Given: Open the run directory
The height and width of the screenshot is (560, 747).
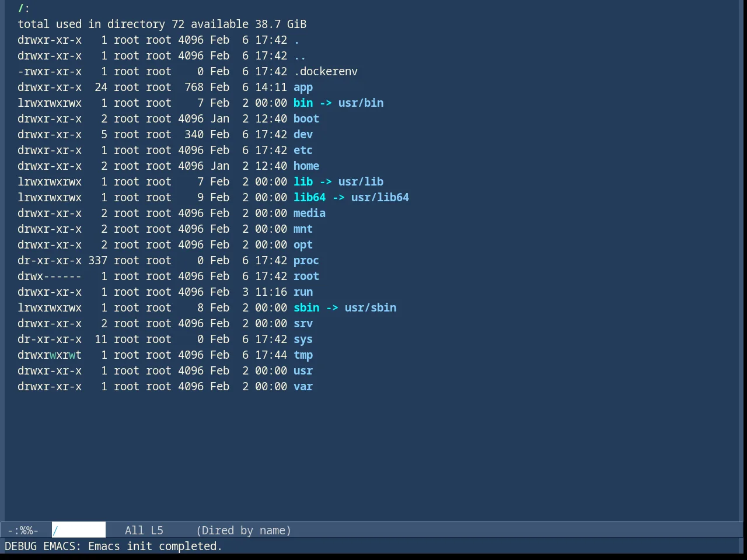Looking at the screenshot, I should tap(303, 292).
